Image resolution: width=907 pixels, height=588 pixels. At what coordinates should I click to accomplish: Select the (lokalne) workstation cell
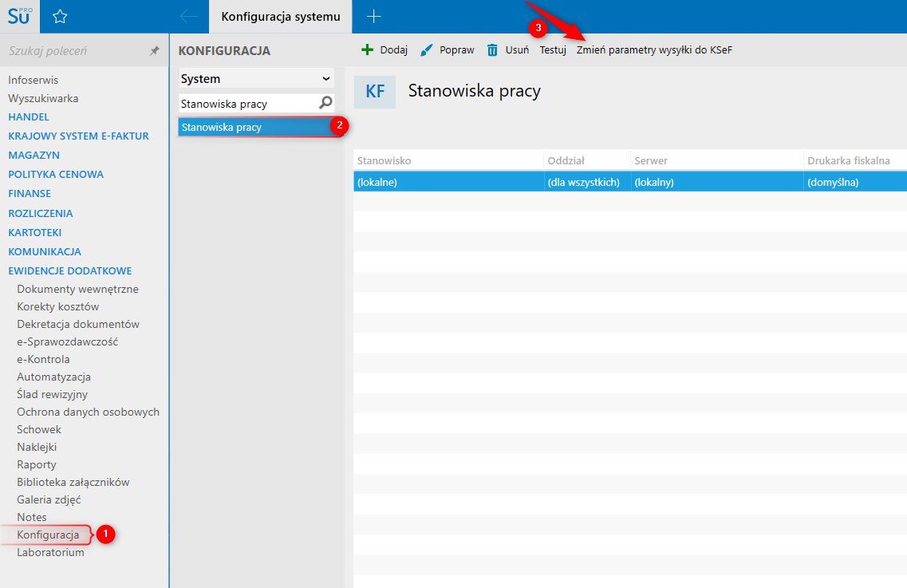coord(449,182)
